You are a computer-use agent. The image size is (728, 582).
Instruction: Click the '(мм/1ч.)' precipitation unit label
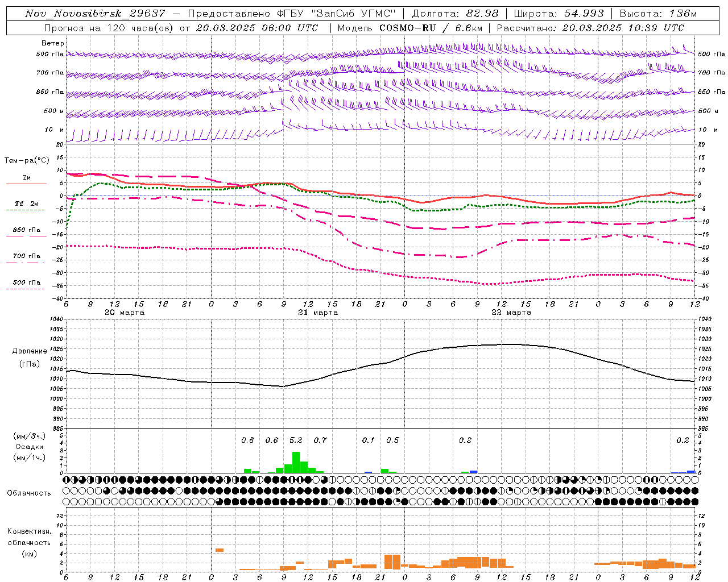(x=30, y=458)
